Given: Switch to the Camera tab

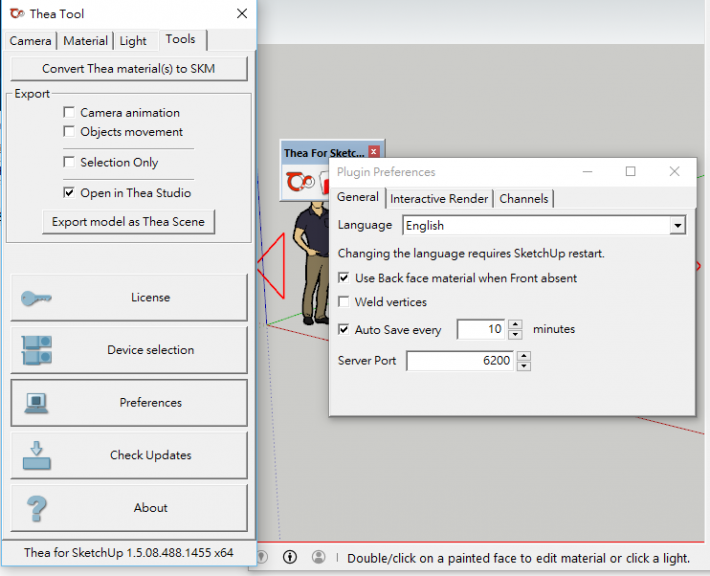Looking at the screenshot, I should click(x=30, y=41).
